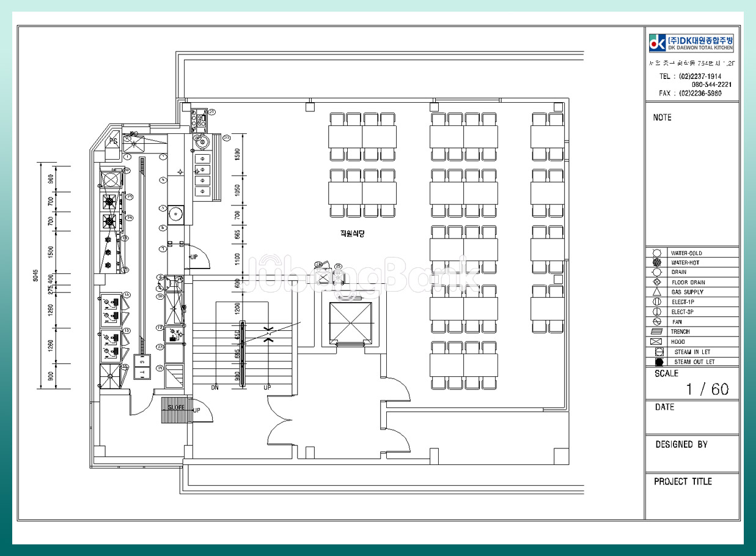Select the TRENCH hatch symbol in legend
Image resolution: width=756 pixels, height=556 pixels.
pyautogui.click(x=657, y=332)
